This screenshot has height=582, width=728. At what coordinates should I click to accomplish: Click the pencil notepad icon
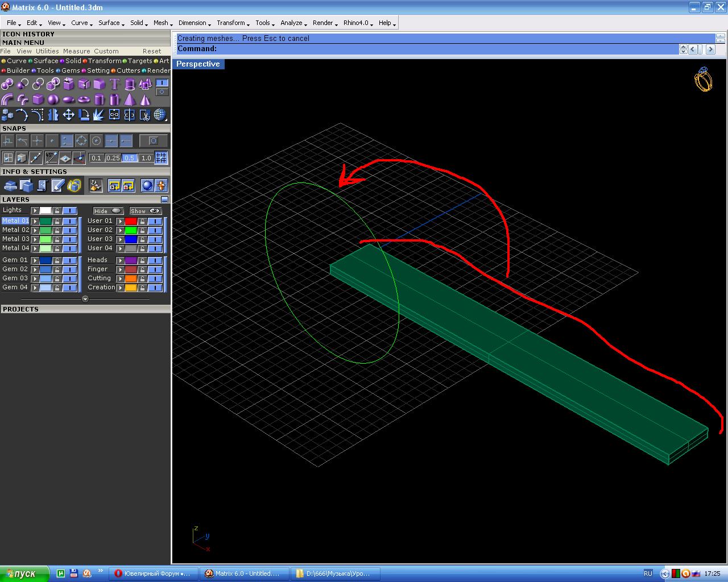(x=57, y=185)
